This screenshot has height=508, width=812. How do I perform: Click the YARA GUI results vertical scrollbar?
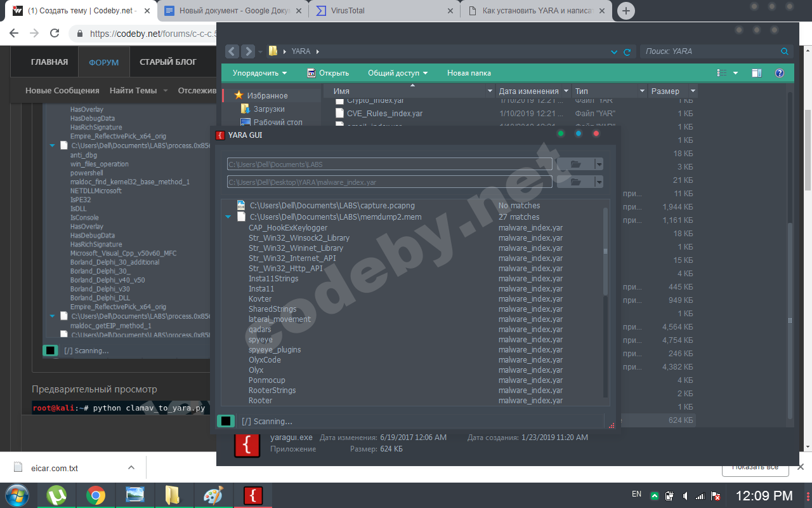(605, 251)
